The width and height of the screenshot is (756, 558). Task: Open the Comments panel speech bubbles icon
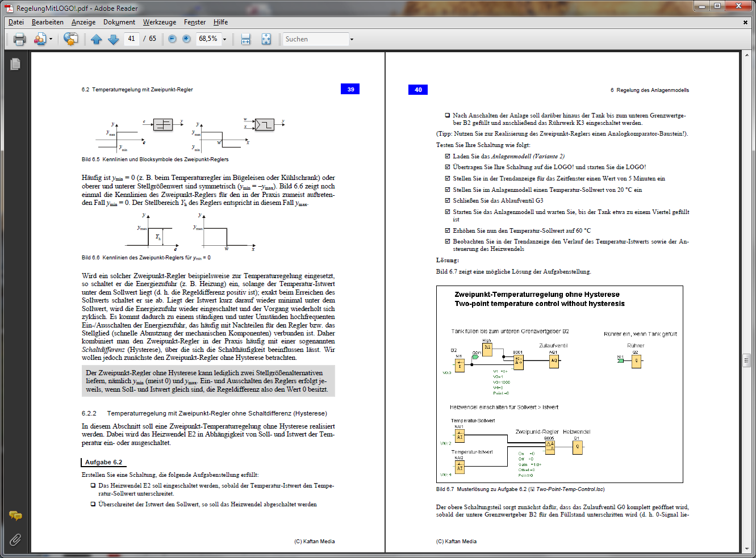[x=15, y=515]
